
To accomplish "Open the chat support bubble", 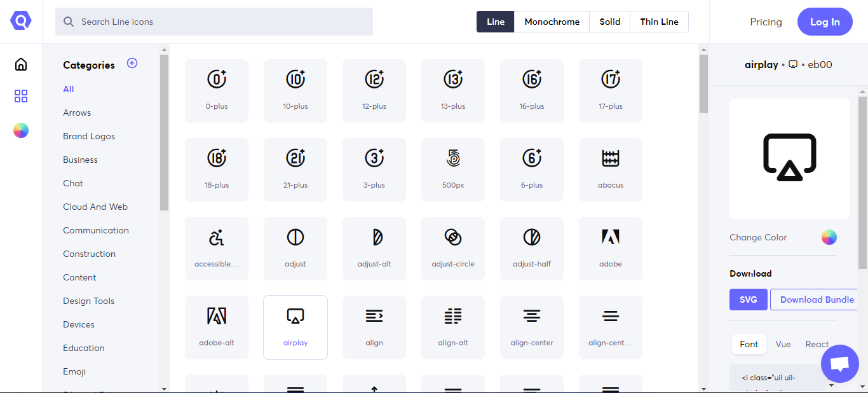I will (x=840, y=364).
